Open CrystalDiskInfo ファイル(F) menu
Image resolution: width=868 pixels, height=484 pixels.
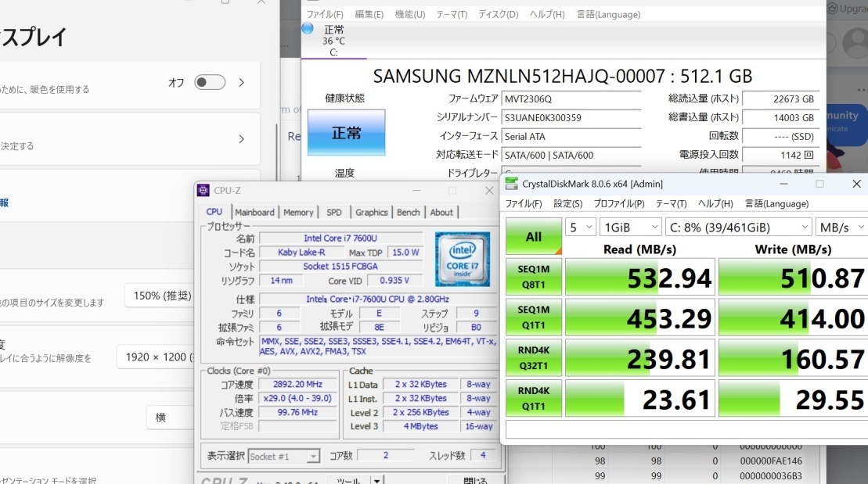325,14
